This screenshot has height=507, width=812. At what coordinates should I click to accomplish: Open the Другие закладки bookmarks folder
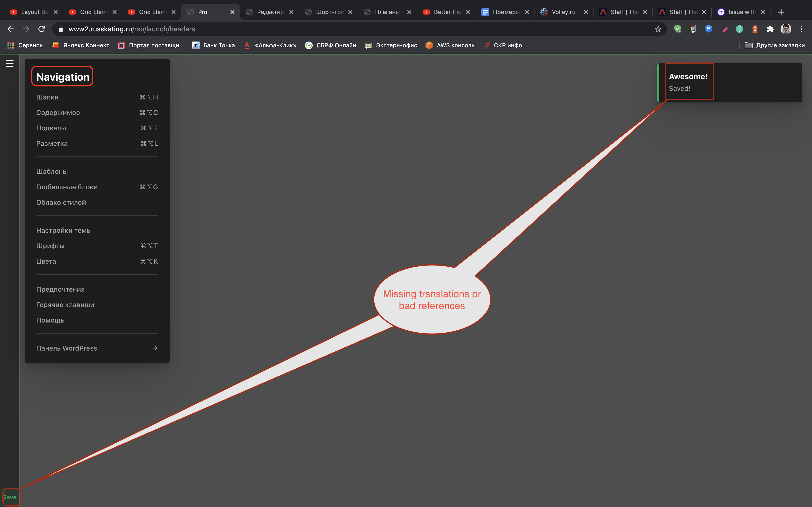tap(775, 45)
